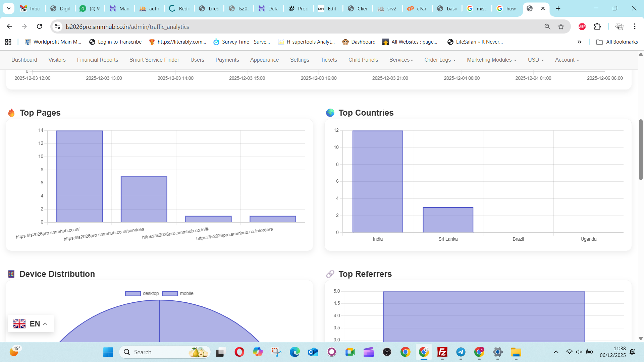Click the India bar in Top Countries chart
The width and height of the screenshot is (644, 362).
pyautogui.click(x=378, y=181)
